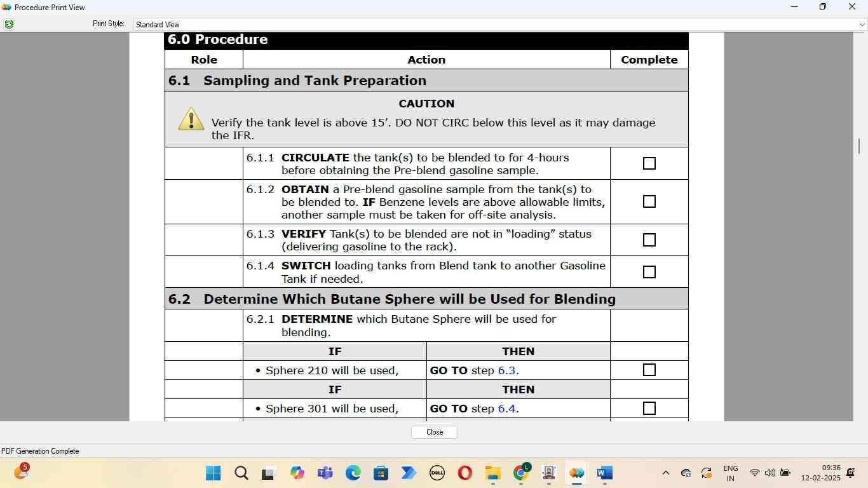Click the word SWITCH in step 6.1.4
The image size is (868, 488).
click(x=306, y=266)
